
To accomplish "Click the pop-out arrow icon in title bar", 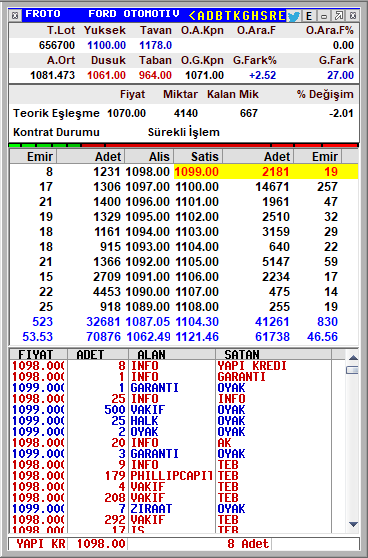I will pos(339,16).
